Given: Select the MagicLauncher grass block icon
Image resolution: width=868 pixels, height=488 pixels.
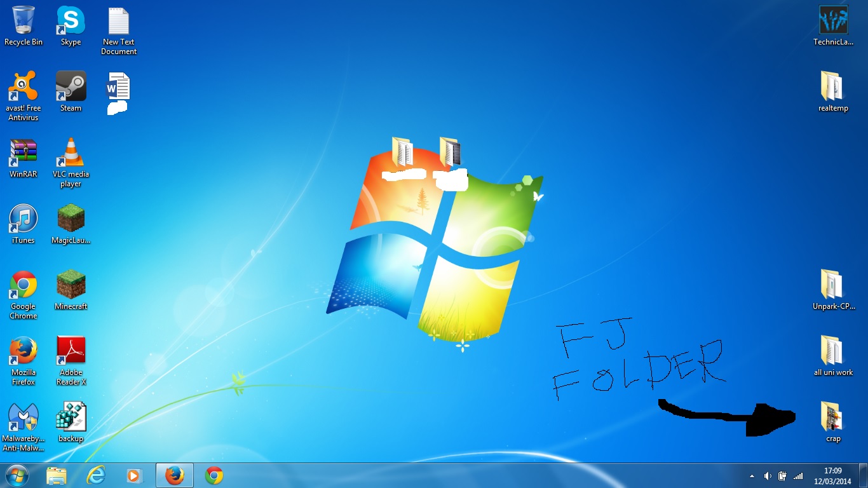Looking at the screenshot, I should coord(71,224).
